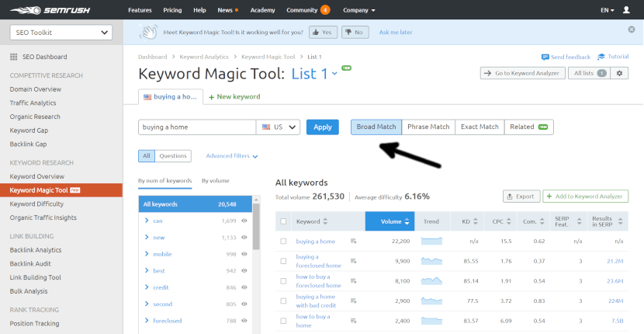This screenshot has width=644, height=334.
Task: Open the EN language dropdown
Action: [x=607, y=10]
